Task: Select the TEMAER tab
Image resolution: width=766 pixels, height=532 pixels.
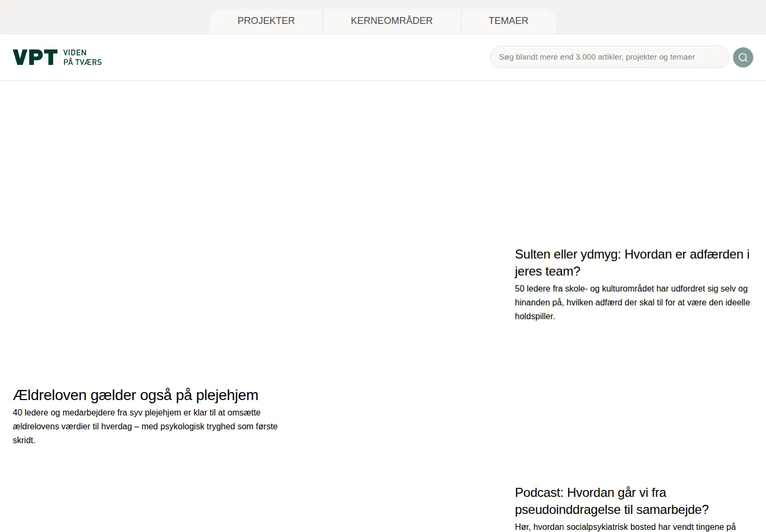Action: (509, 21)
